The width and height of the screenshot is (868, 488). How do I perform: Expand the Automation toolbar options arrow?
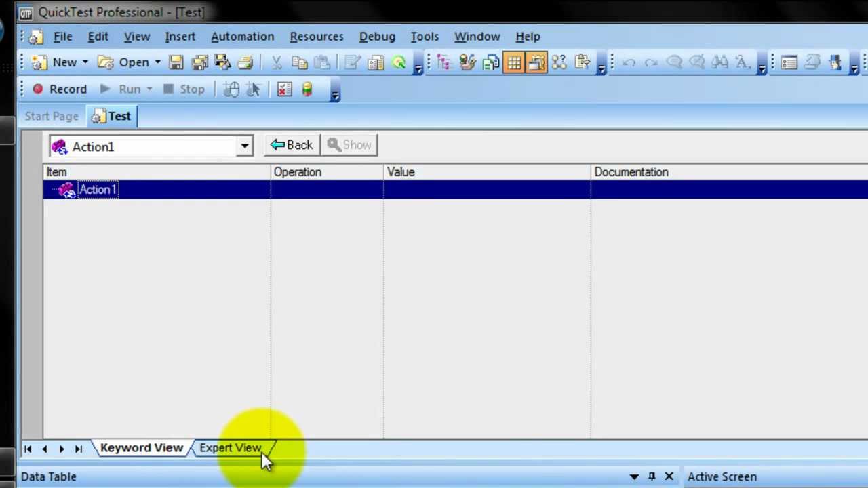point(335,93)
